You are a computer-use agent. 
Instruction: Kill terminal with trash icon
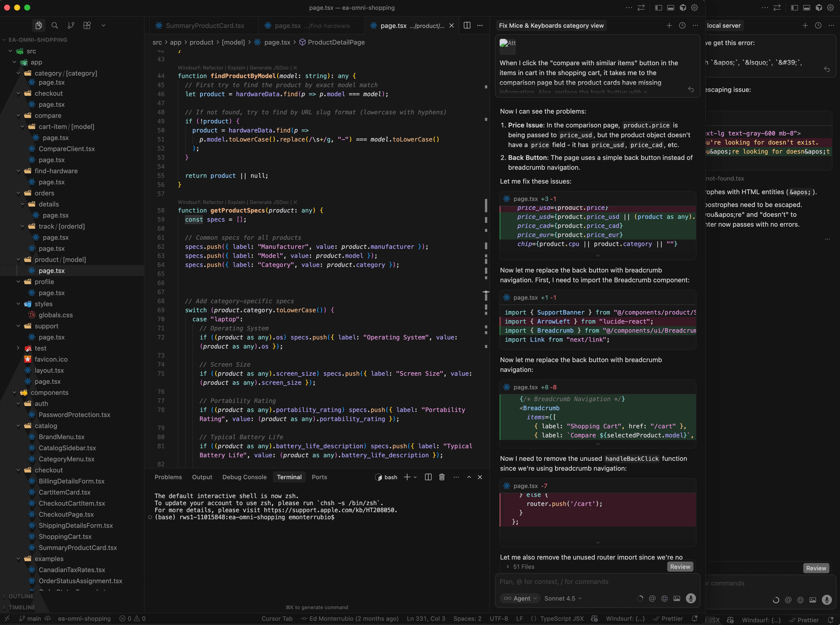(442, 477)
